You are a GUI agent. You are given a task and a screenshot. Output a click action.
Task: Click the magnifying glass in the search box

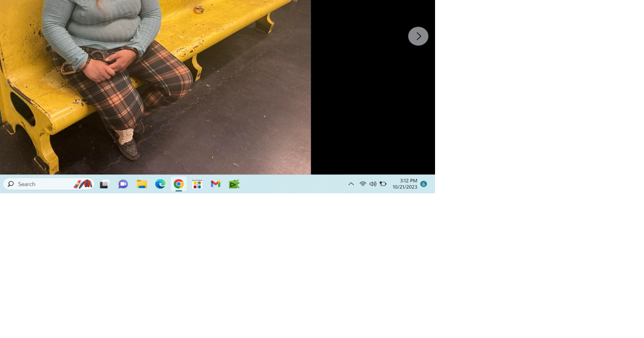point(11,184)
